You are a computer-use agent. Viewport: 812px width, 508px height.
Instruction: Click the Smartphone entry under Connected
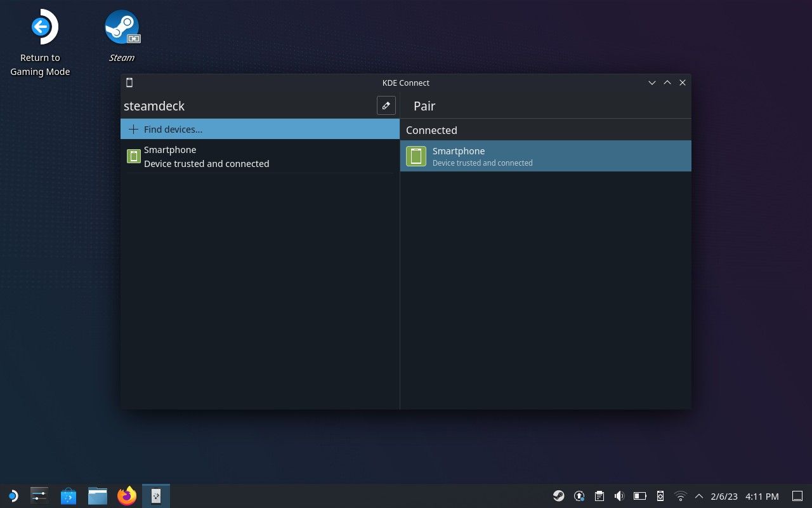click(546, 156)
